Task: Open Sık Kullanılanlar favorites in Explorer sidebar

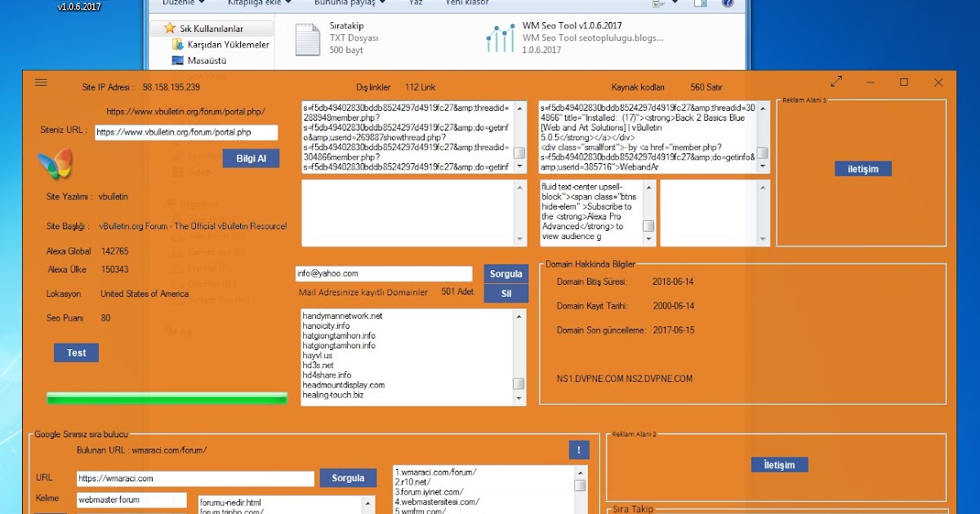Action: 212,29
